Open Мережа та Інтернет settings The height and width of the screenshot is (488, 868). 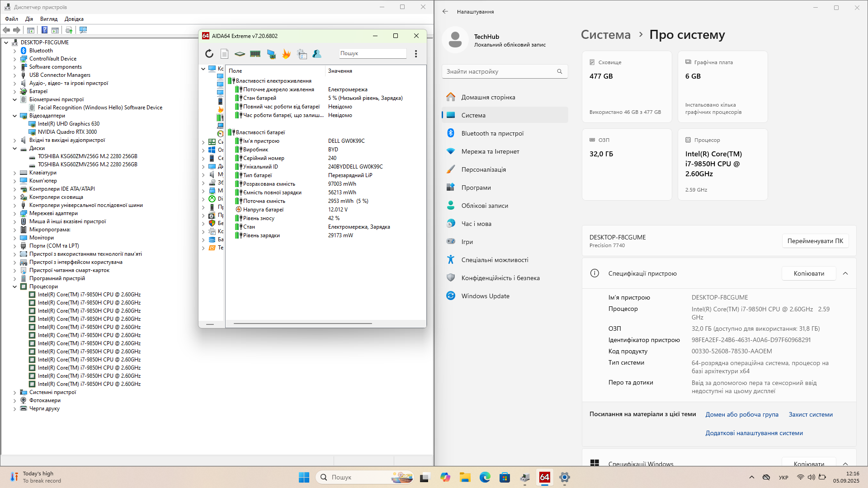505,151
